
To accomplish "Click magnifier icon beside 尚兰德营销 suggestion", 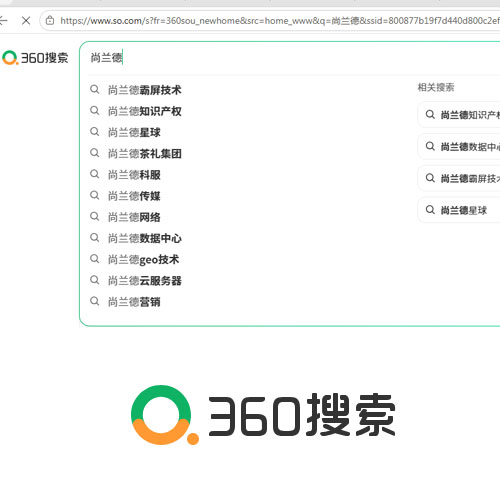I will [95, 301].
